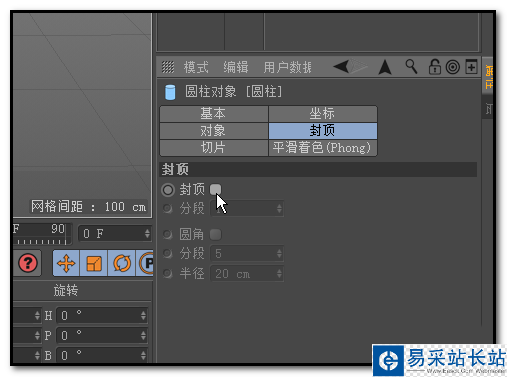Click the H rotation value field
The image size is (507, 377).
tap(102, 315)
